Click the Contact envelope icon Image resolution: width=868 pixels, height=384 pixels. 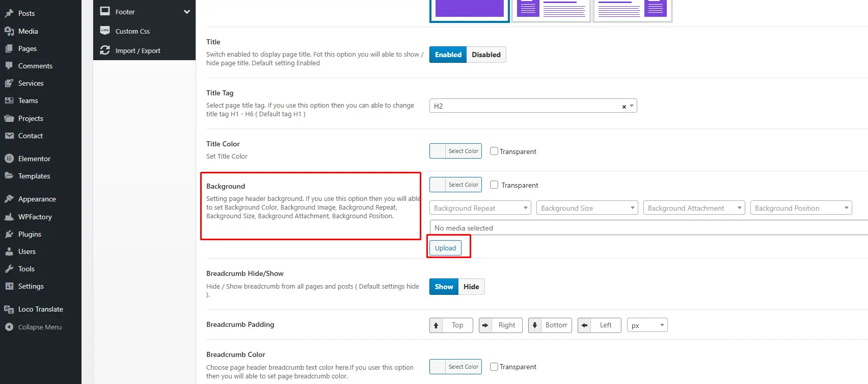click(x=9, y=136)
